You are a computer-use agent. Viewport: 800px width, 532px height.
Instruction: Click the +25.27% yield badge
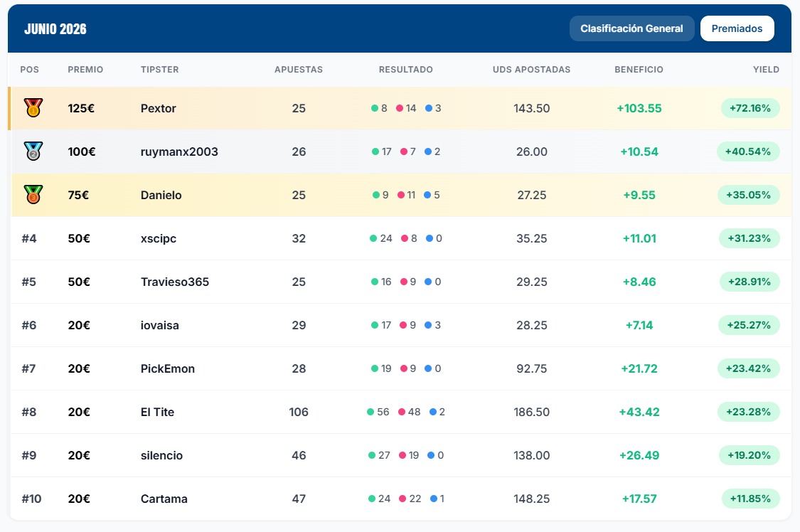point(749,325)
